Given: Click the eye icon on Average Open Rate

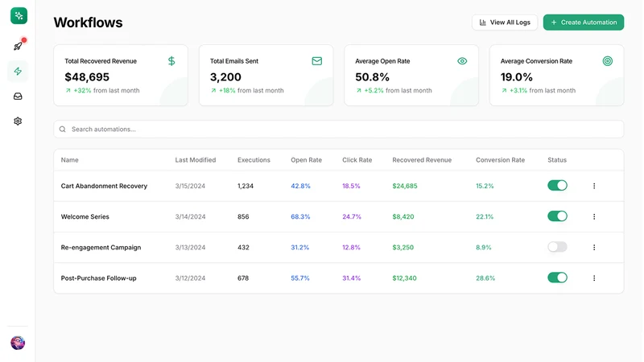Looking at the screenshot, I should [462, 61].
